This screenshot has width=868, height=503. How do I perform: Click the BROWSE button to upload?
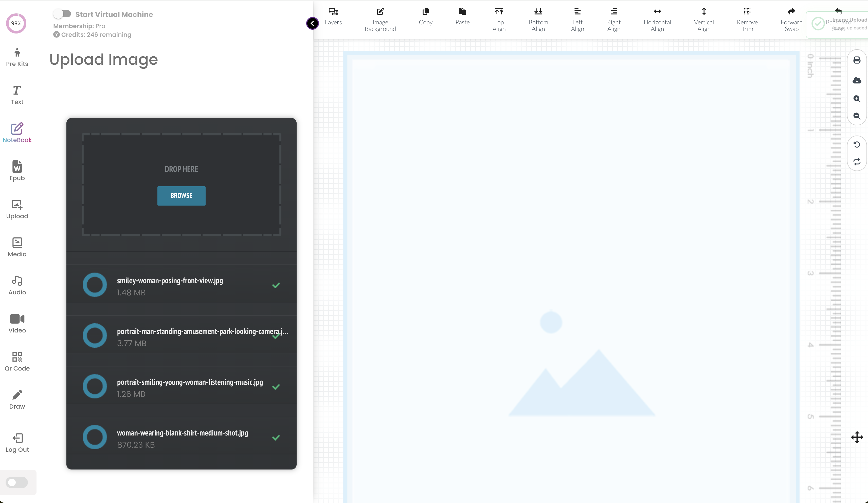pos(181,195)
